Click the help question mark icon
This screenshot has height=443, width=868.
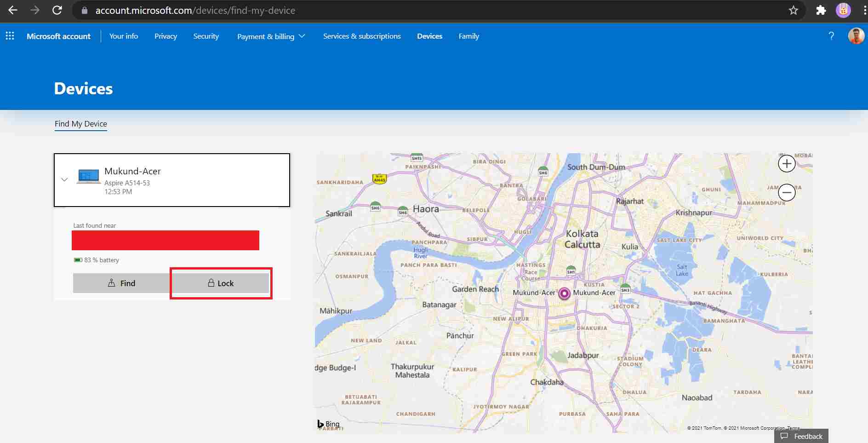coord(831,36)
